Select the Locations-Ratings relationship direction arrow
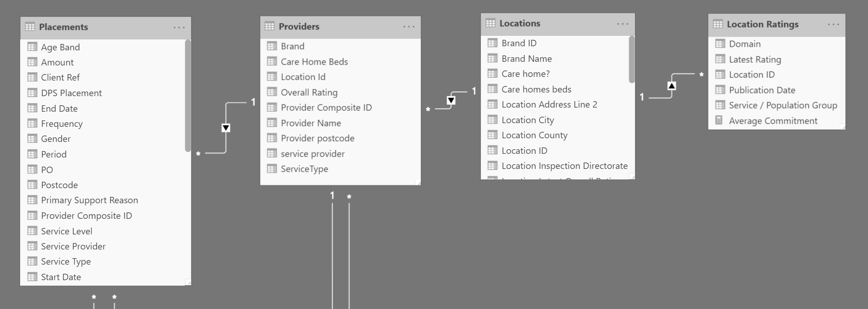The width and height of the screenshot is (868, 309). coord(671,86)
